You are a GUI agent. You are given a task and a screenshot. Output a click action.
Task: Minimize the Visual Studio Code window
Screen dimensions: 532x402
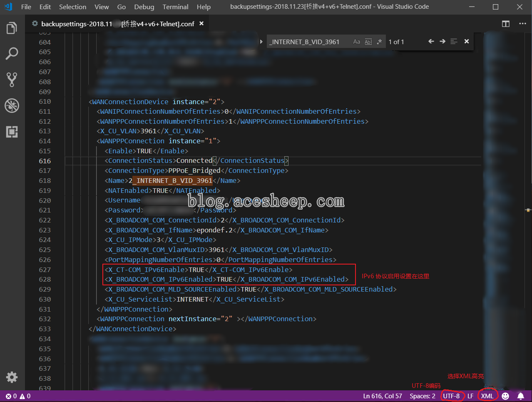pos(472,7)
